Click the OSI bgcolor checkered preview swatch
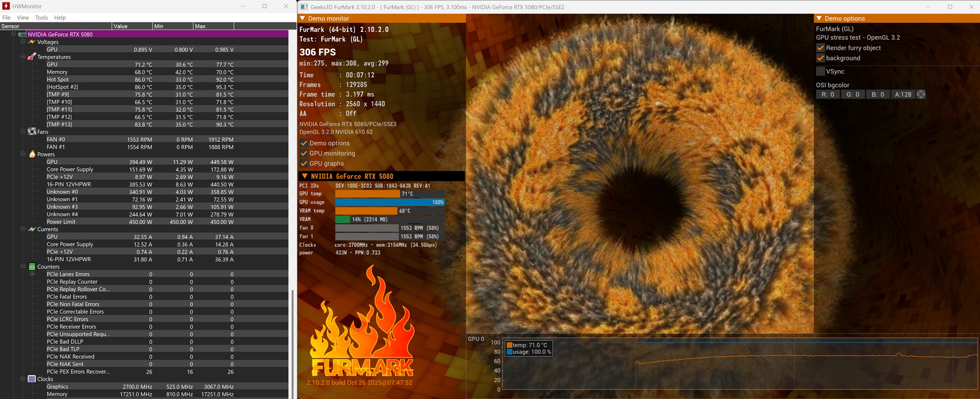Viewport: 980px width, 399px height. tap(921, 95)
